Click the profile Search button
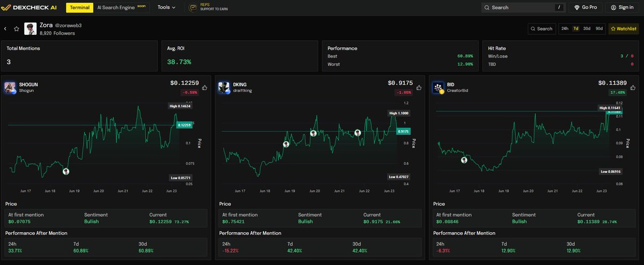 click(541, 28)
